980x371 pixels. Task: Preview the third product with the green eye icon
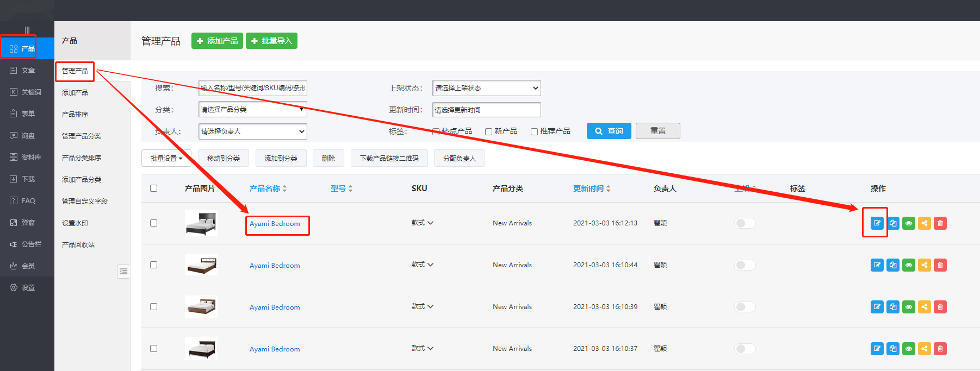coord(909,307)
